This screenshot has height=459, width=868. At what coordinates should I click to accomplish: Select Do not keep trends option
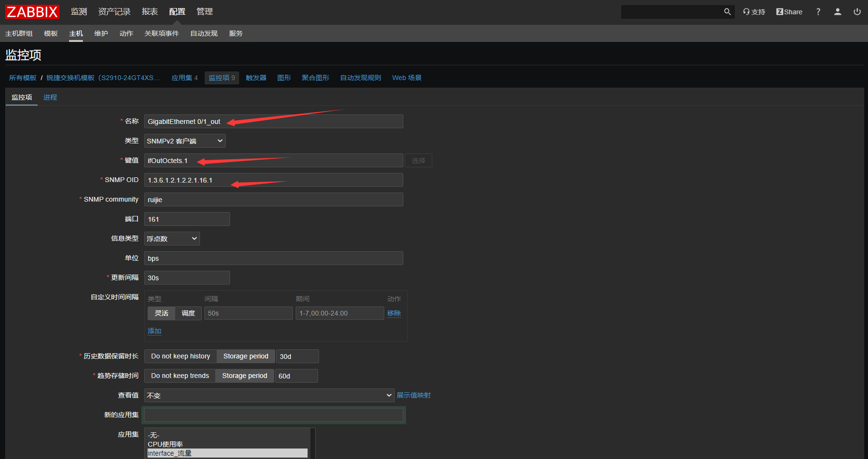click(180, 376)
